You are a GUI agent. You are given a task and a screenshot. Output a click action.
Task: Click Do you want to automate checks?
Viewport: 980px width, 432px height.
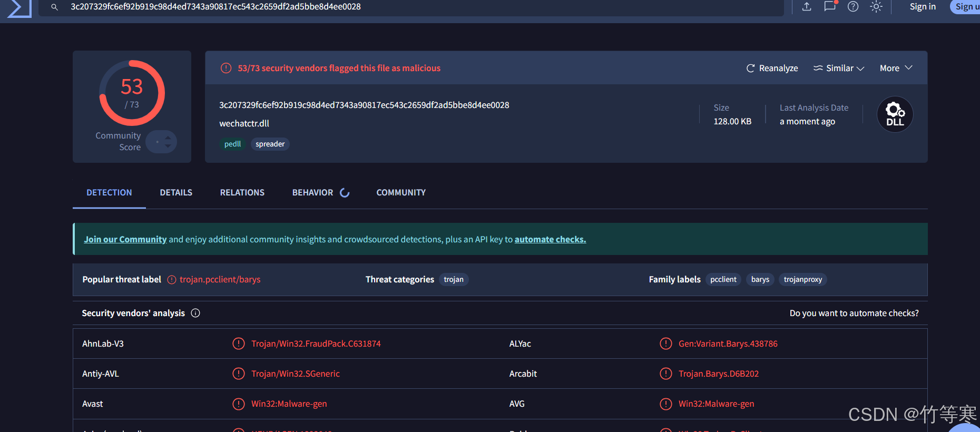854,313
